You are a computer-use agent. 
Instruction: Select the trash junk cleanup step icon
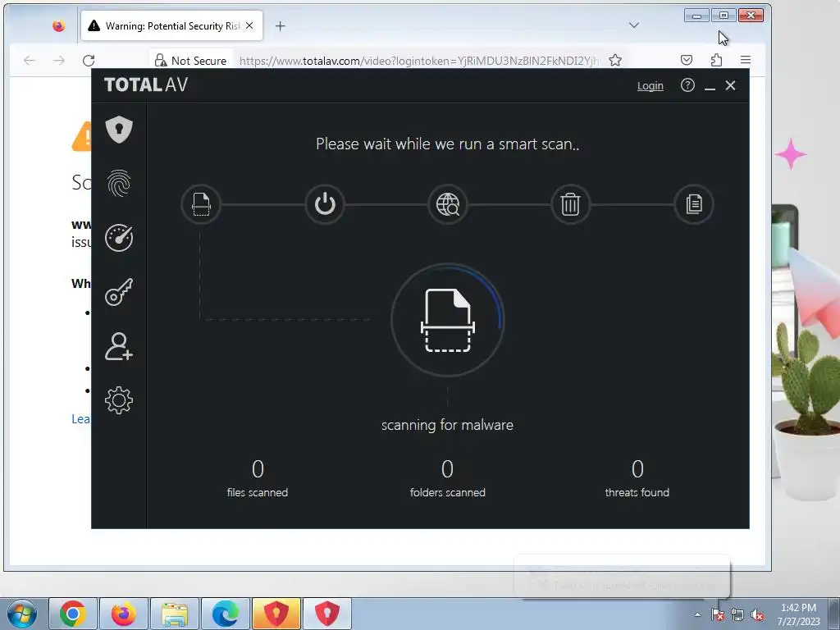571,204
